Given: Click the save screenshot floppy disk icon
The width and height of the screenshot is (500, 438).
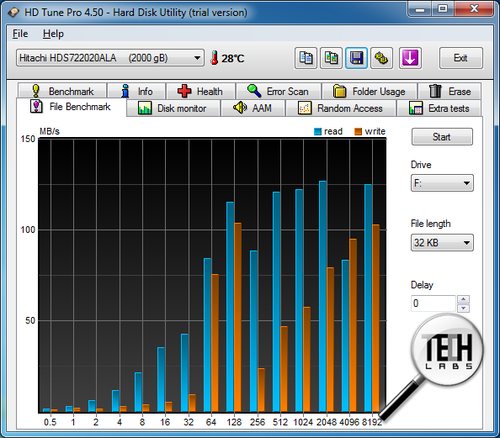Looking at the screenshot, I should (x=356, y=58).
